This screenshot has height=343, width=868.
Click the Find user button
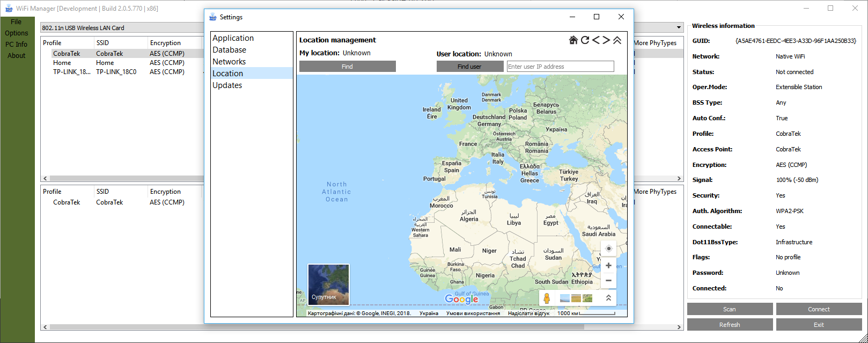coord(469,67)
